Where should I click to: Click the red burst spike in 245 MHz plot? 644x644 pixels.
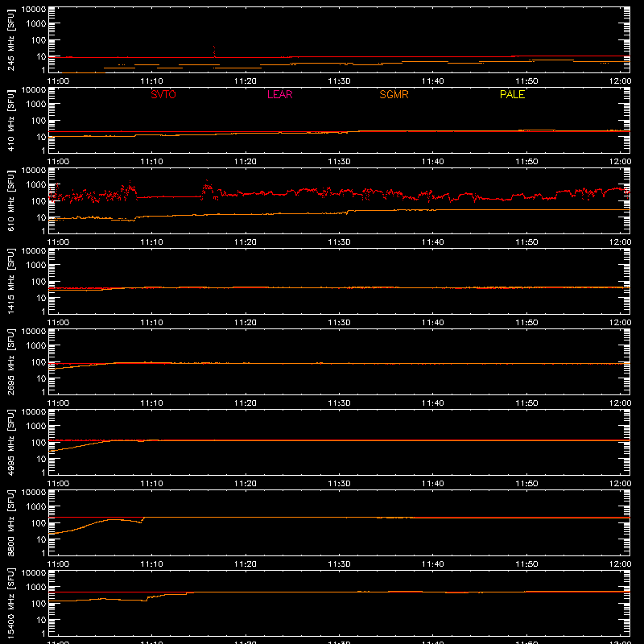214,52
